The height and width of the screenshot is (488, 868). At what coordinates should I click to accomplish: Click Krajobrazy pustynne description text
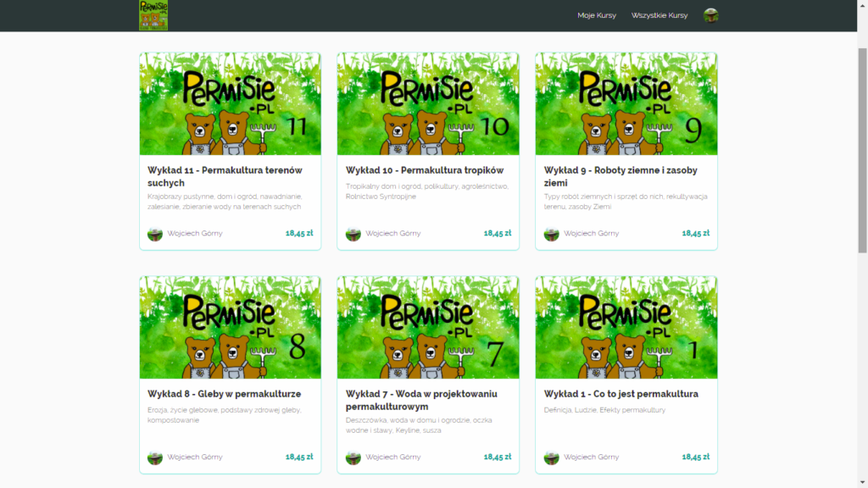[225, 202]
